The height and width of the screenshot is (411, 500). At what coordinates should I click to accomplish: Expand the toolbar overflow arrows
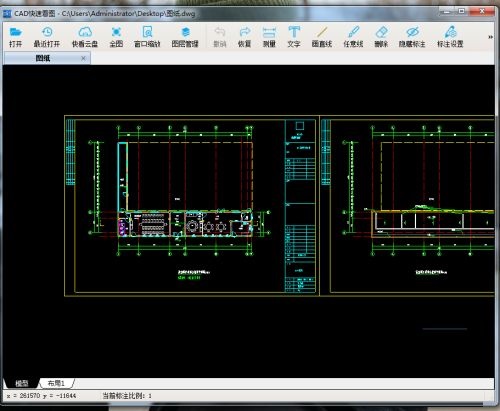tap(490, 37)
